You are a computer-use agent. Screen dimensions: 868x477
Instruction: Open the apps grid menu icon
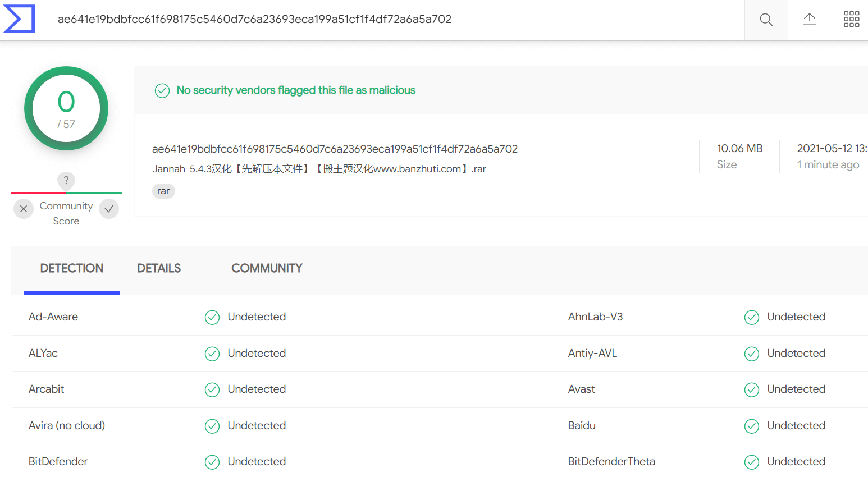[x=852, y=19]
